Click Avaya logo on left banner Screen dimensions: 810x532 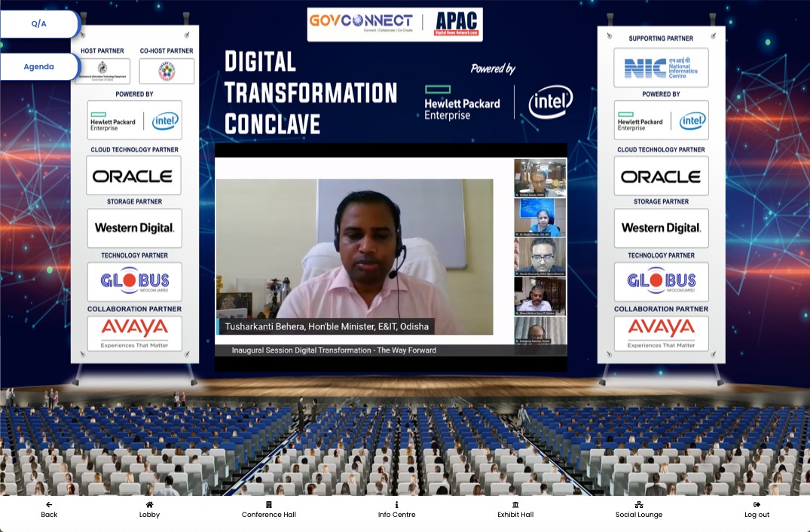[134, 334]
